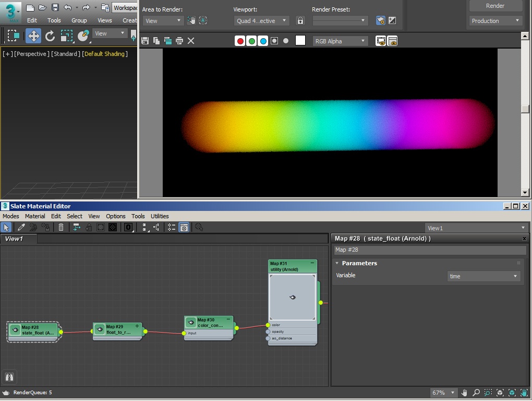Toggle Map #29 node preview eye icon
Screen dimensions: 532x401
(100, 329)
